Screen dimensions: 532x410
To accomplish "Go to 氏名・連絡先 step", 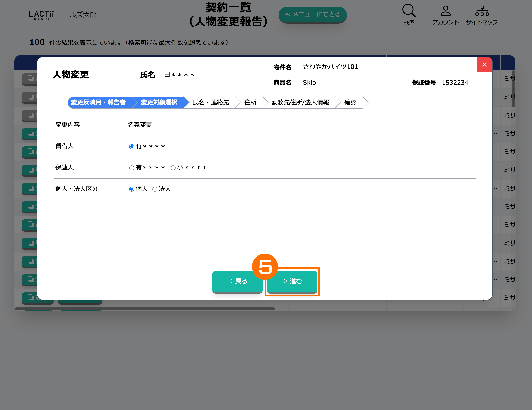I will [x=211, y=102].
